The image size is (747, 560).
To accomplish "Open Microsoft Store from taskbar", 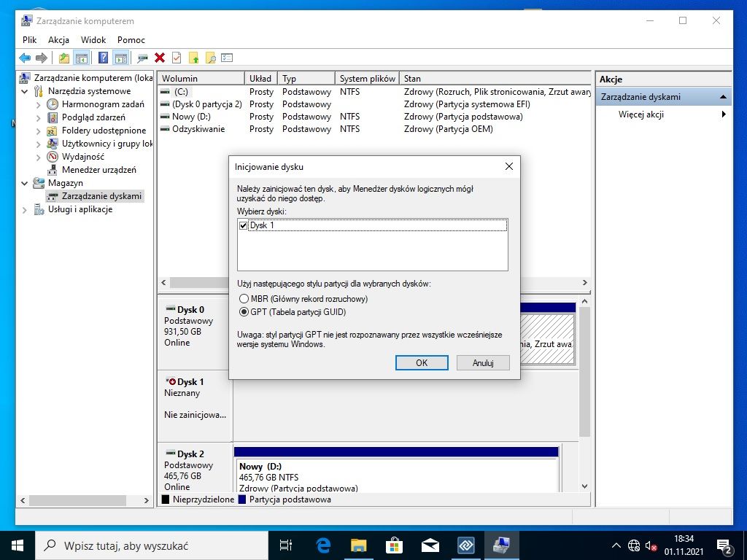I will pyautogui.click(x=394, y=545).
